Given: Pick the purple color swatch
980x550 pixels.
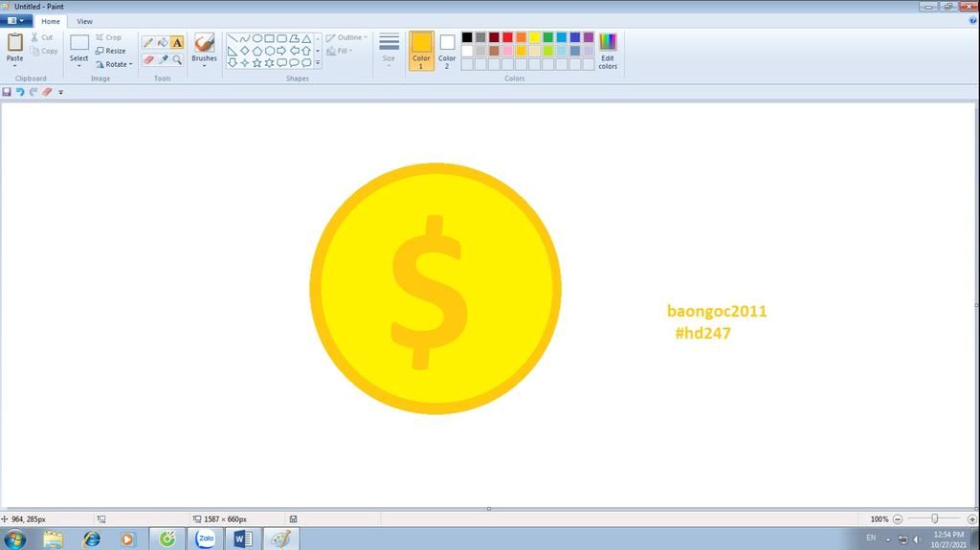Looking at the screenshot, I should 589,37.
